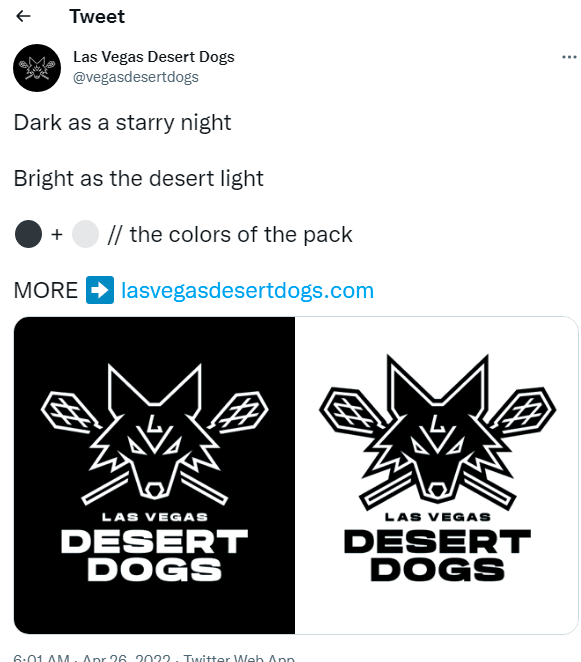The width and height of the screenshot is (581, 662).
Task: Click the 'Dark as a starry night' text
Action: point(122,123)
